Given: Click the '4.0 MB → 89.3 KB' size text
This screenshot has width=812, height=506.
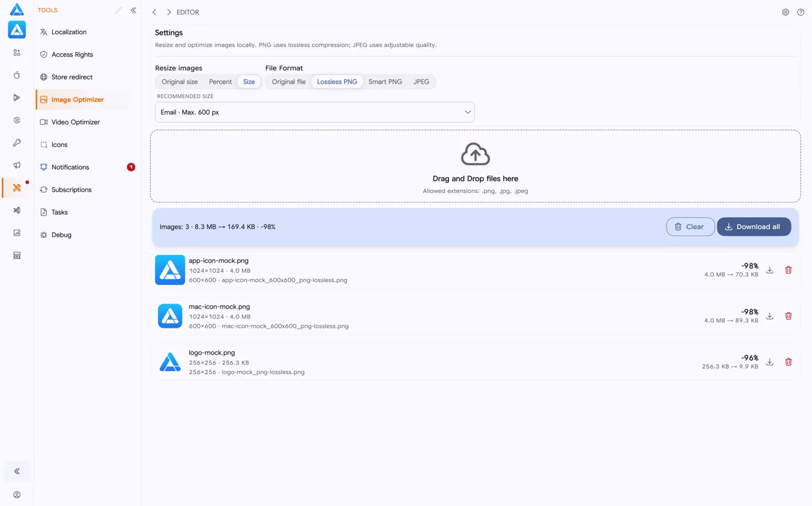Looking at the screenshot, I should [x=731, y=321].
